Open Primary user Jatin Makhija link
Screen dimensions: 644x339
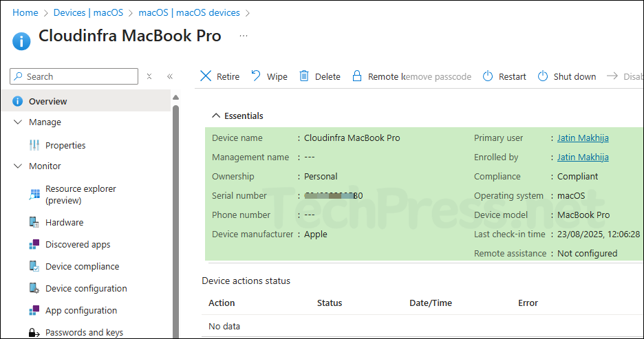583,138
